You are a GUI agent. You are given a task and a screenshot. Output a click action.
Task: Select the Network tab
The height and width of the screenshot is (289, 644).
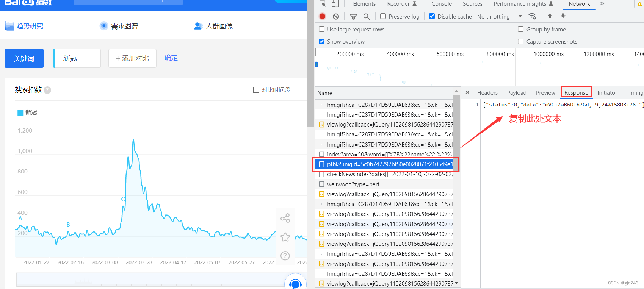tap(579, 4)
